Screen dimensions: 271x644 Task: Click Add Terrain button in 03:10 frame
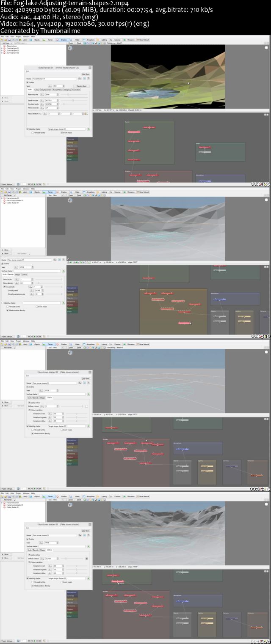pyautogui.click(x=8, y=195)
